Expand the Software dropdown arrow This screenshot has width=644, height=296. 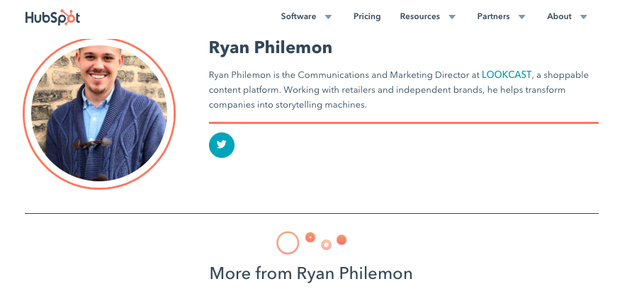click(x=328, y=17)
